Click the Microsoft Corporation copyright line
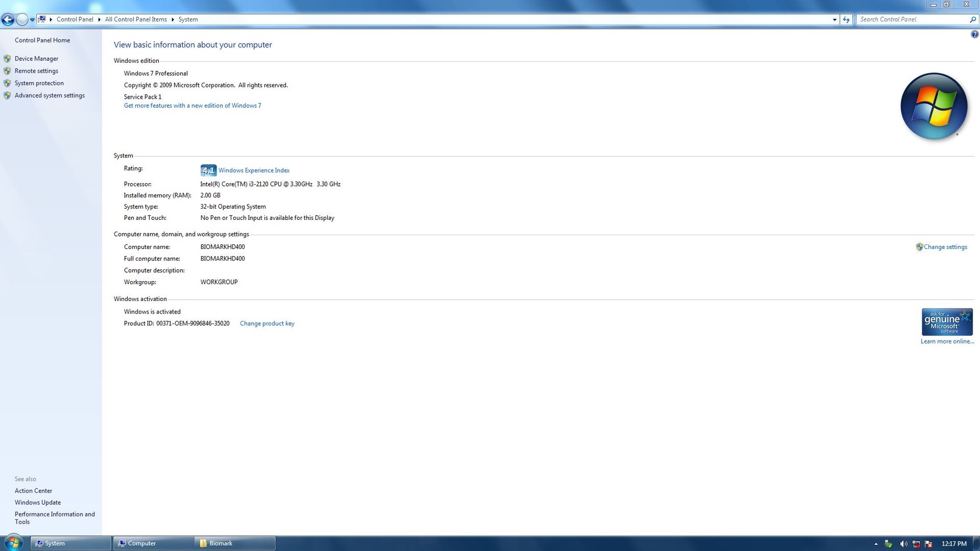 coord(206,85)
